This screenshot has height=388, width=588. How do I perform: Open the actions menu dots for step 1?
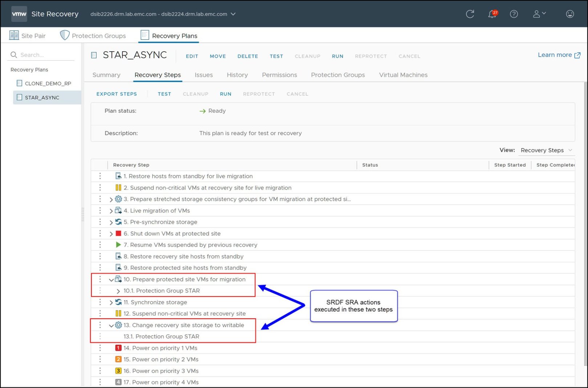coord(100,176)
